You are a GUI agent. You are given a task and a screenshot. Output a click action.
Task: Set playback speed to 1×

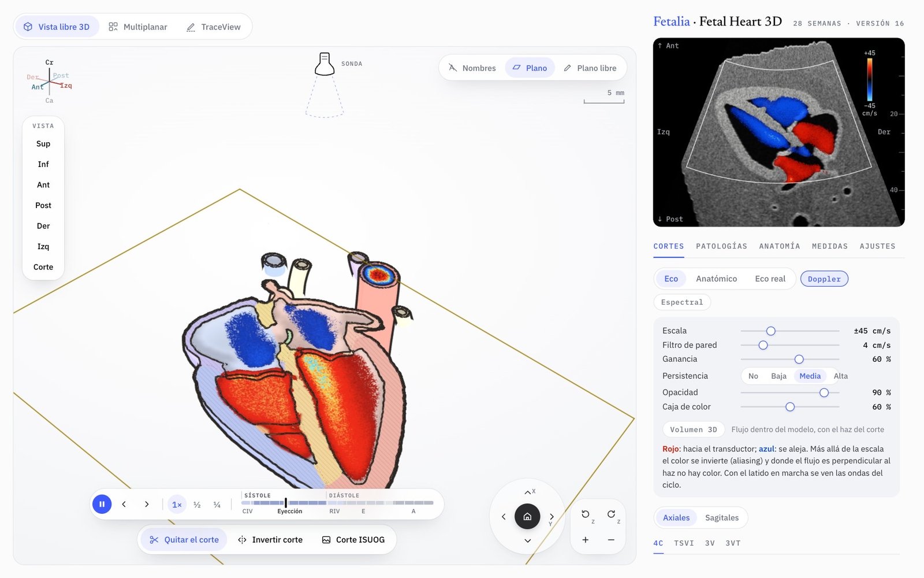177,505
